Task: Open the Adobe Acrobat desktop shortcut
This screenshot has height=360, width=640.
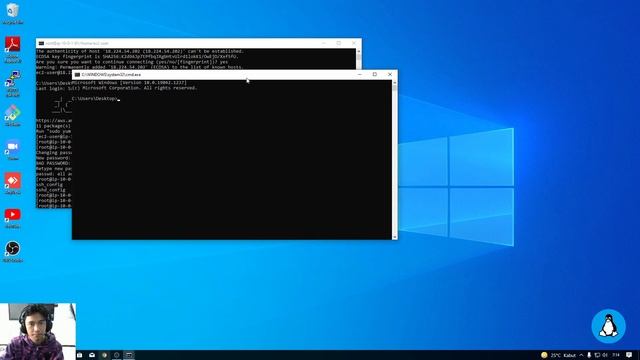Action: (13, 49)
